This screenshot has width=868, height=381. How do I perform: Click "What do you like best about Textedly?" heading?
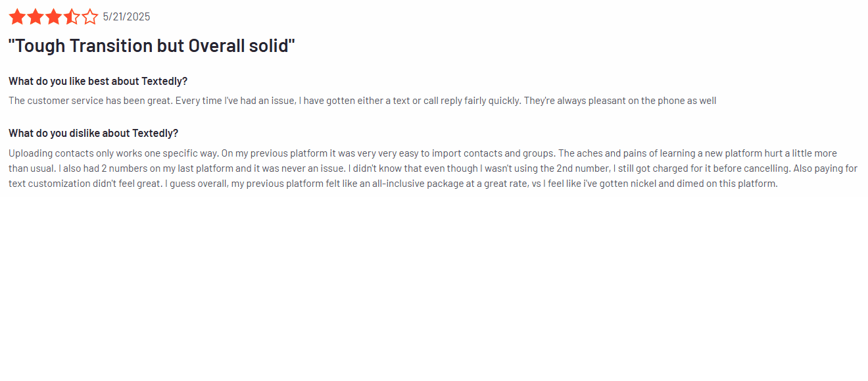pos(98,82)
